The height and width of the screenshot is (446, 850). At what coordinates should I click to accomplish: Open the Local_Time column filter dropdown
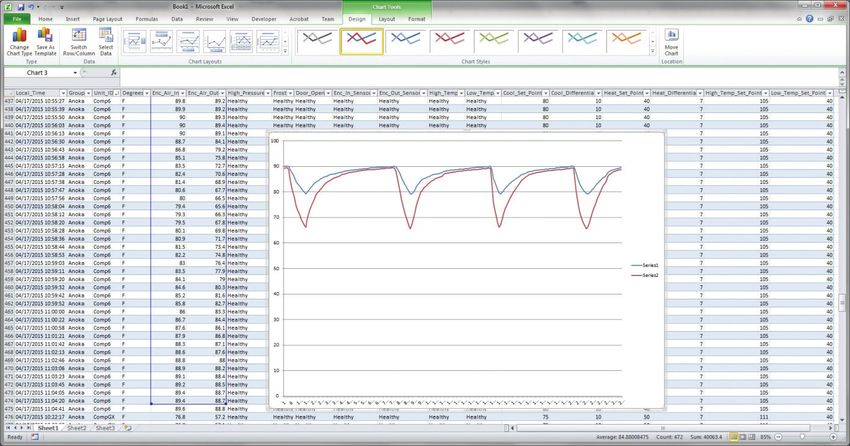click(x=63, y=93)
